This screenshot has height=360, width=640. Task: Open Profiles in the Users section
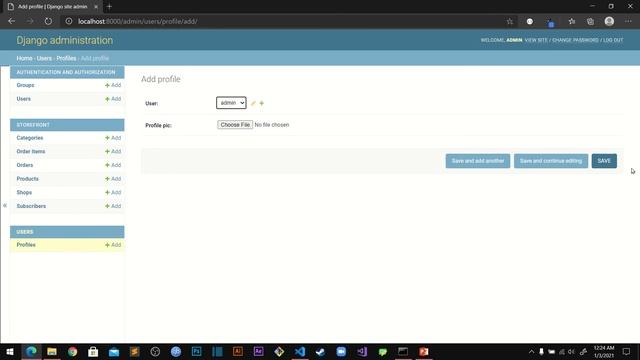(26, 245)
